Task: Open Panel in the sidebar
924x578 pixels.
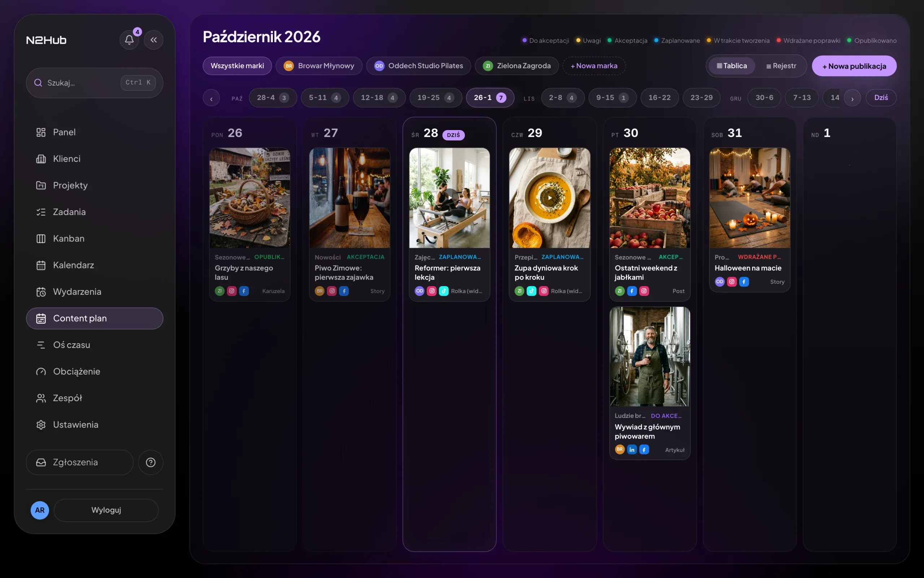Action: [94, 132]
